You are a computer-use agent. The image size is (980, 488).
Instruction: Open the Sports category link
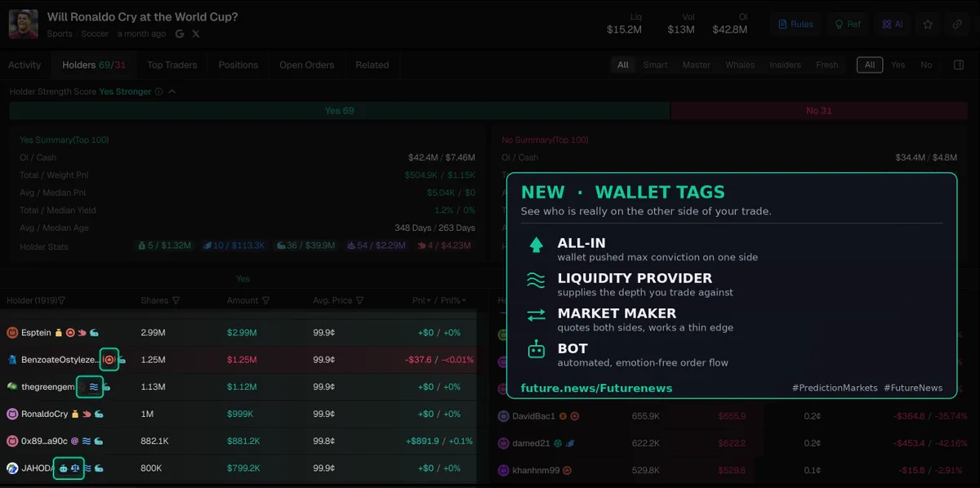point(60,34)
